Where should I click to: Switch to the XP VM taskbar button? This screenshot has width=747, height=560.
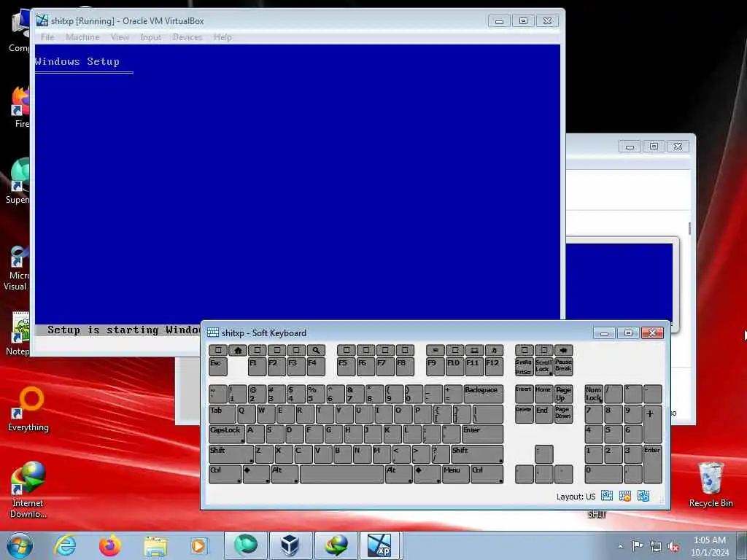380,545
